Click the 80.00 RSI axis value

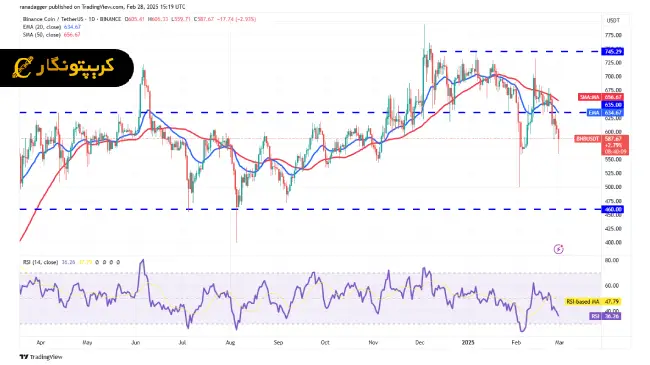(612, 260)
